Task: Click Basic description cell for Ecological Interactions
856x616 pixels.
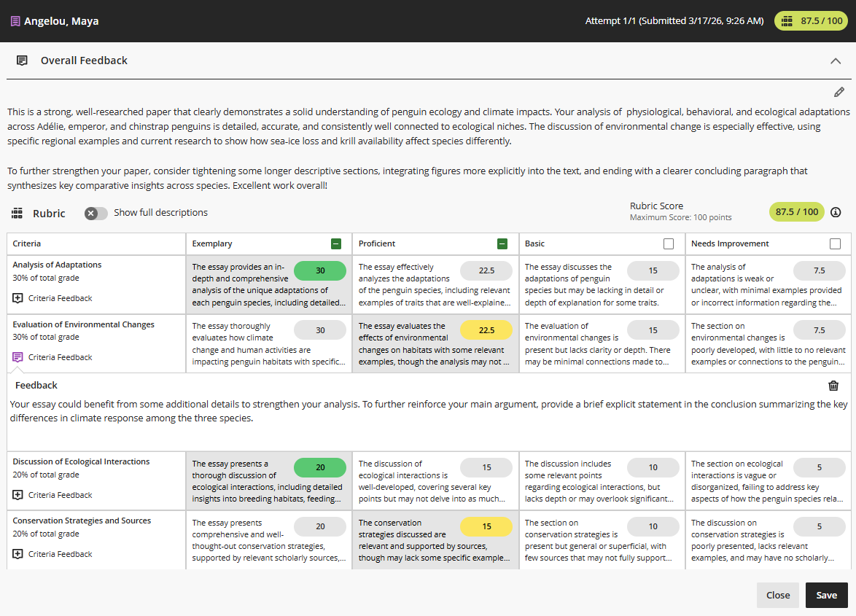Action: [601, 481]
